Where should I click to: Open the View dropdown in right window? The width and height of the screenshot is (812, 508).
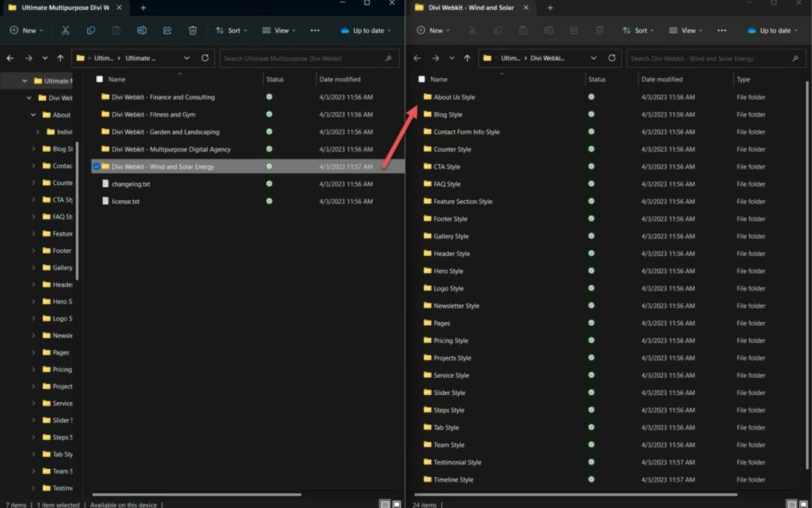(685, 31)
